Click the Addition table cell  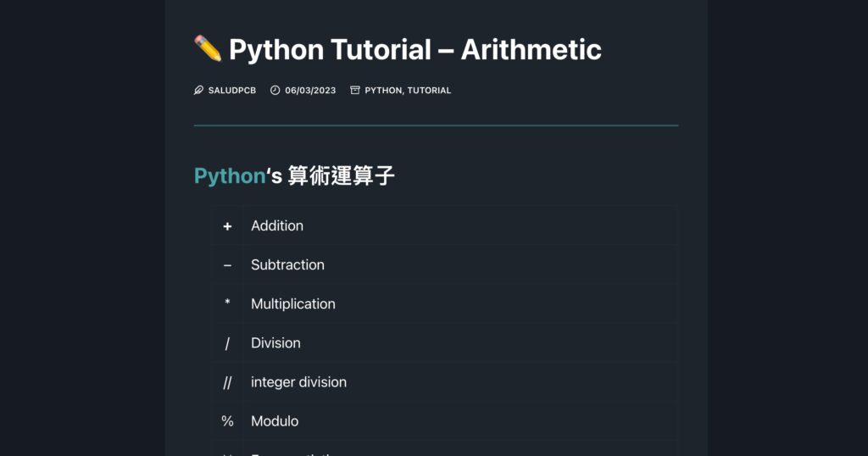tap(277, 225)
